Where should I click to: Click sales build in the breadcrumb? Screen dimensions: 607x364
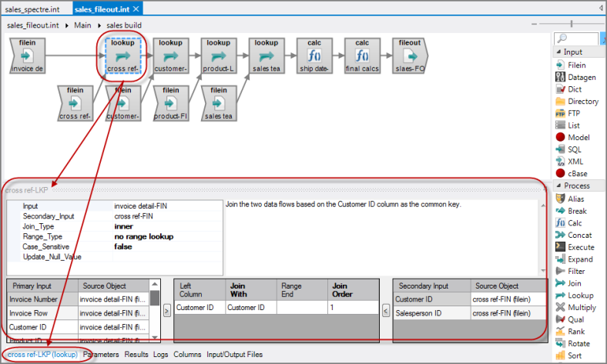point(124,25)
